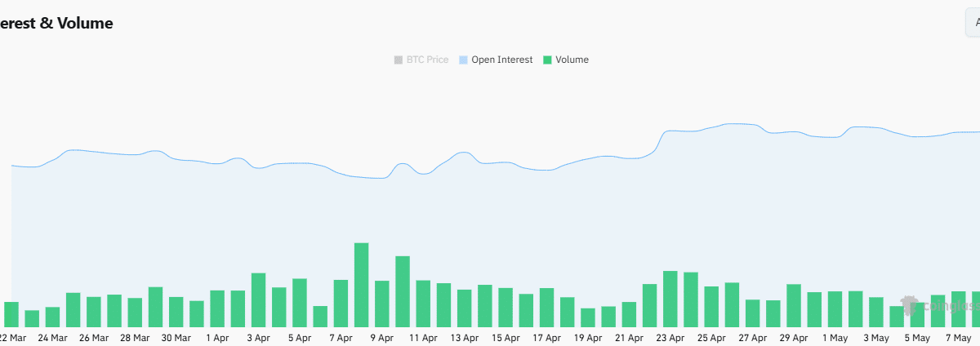Click the 15 Apr x-axis date label

tap(506, 338)
